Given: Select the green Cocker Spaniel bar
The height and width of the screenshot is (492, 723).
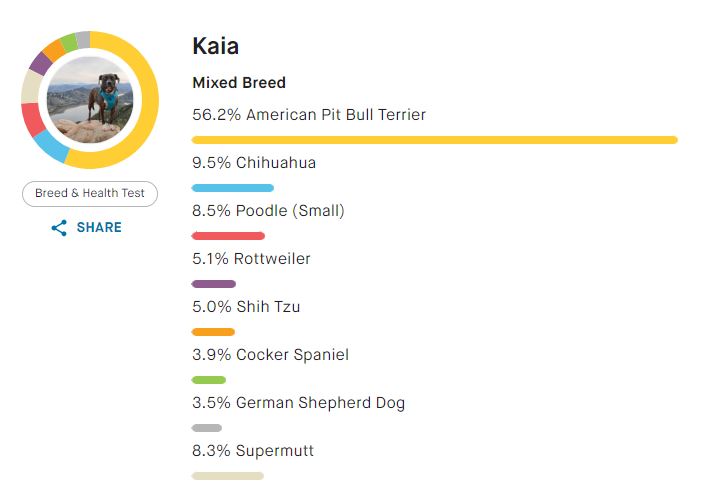Looking at the screenshot, I should [x=208, y=380].
